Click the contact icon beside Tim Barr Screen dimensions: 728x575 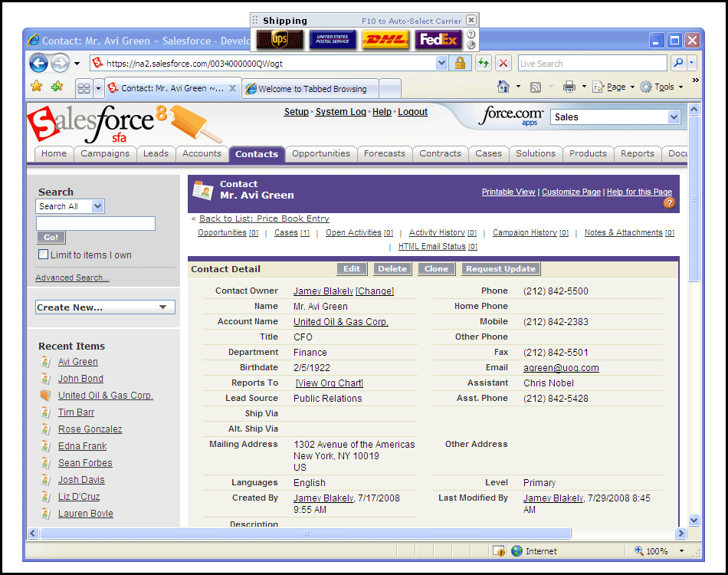[x=45, y=412]
